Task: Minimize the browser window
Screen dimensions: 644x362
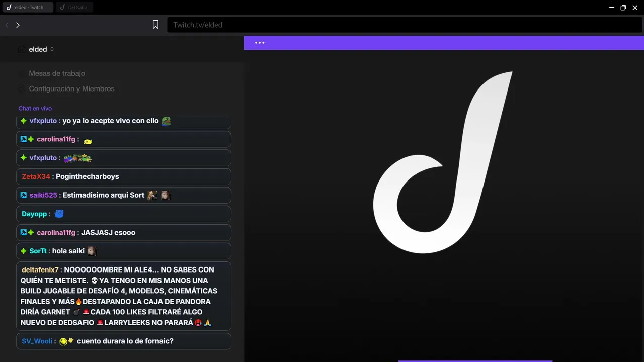Action: [612, 8]
